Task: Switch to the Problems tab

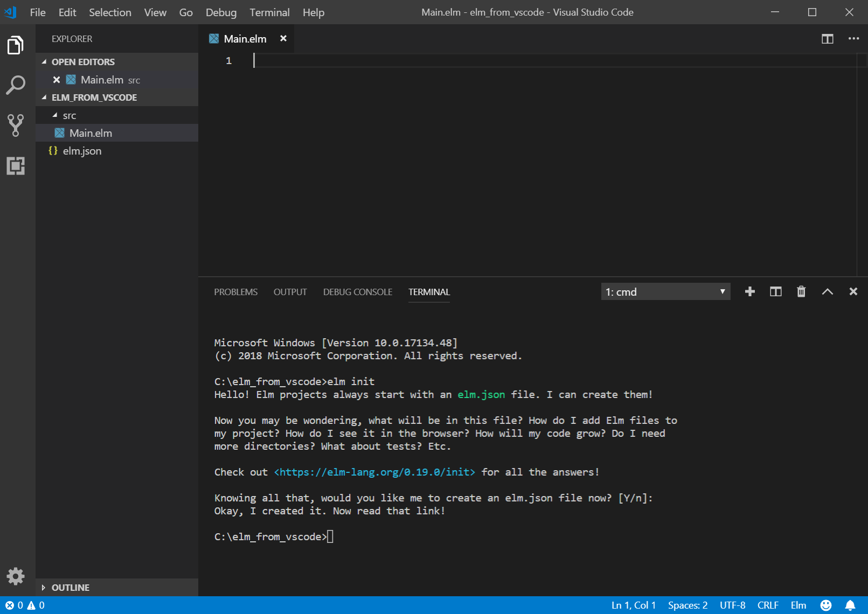Action: (235, 292)
